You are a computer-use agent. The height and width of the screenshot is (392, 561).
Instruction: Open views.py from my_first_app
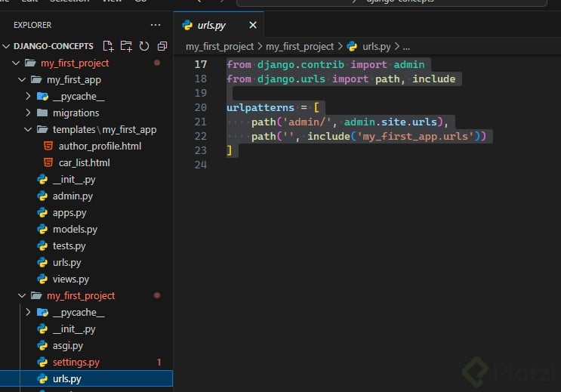70,279
